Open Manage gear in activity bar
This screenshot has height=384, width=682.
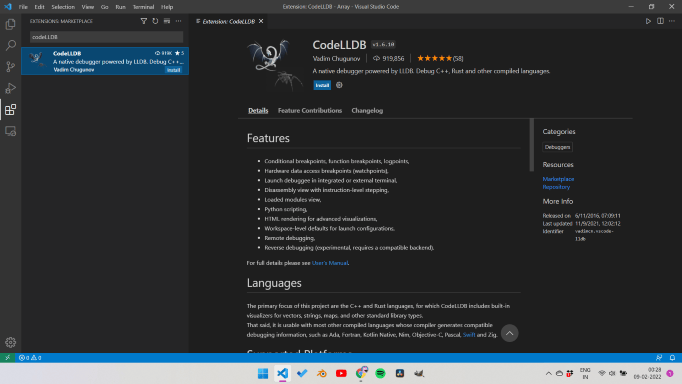pyautogui.click(x=10, y=342)
